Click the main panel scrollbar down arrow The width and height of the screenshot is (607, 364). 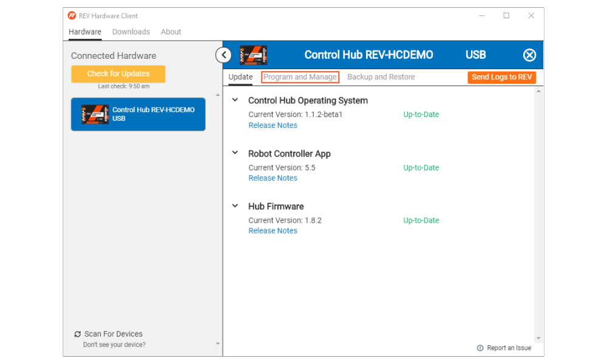coord(538,338)
